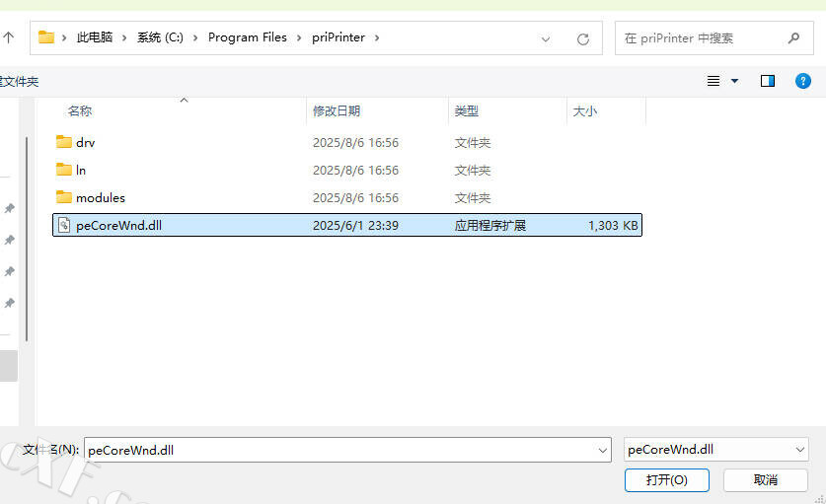This screenshot has height=504, width=826.
Task: Refresh the priPrinter folder view
Action: point(582,39)
